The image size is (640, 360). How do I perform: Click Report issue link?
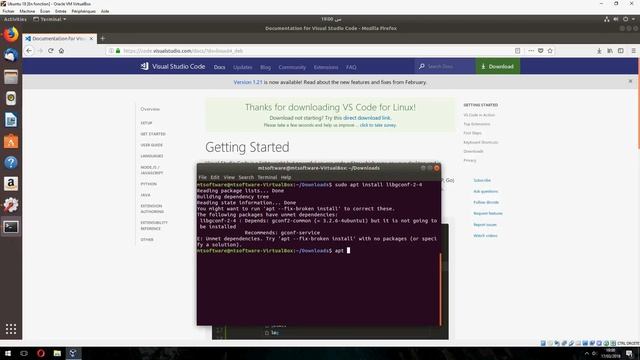pos(485,224)
